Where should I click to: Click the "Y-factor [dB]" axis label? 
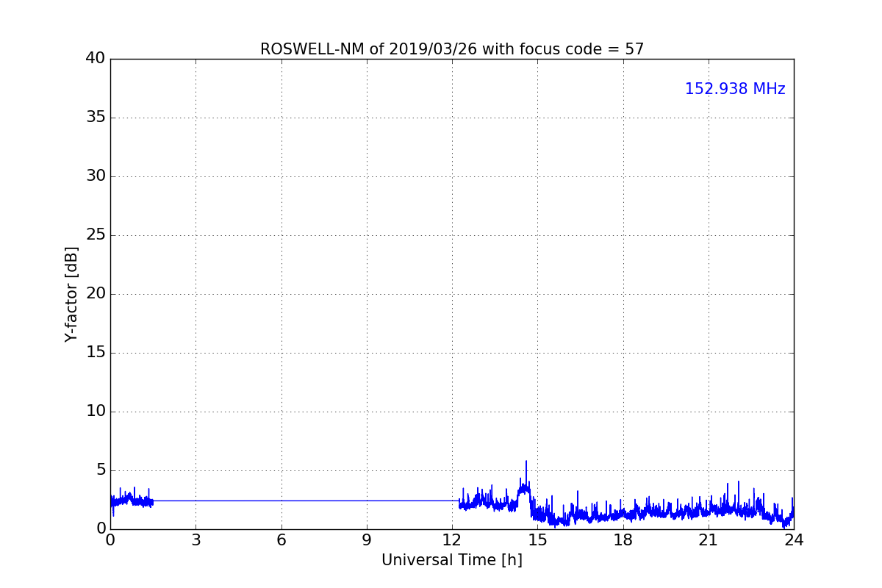click(x=71, y=294)
